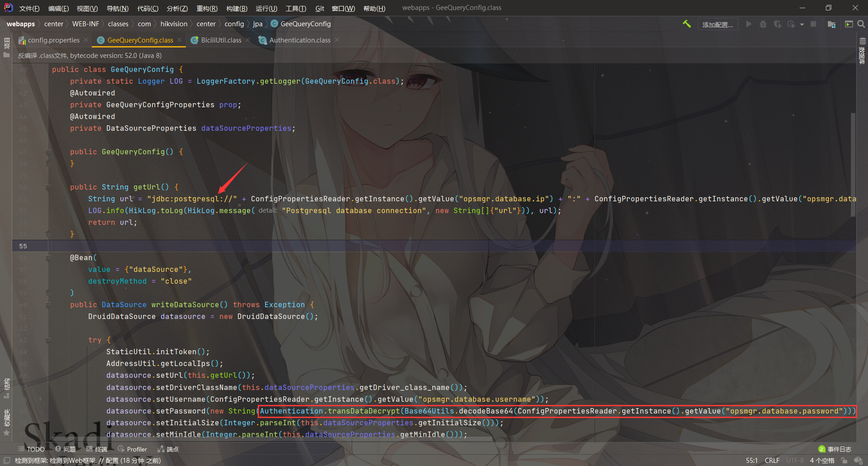Open the TODO tool window
Viewport: 868px width, 466px height.
click(32, 449)
